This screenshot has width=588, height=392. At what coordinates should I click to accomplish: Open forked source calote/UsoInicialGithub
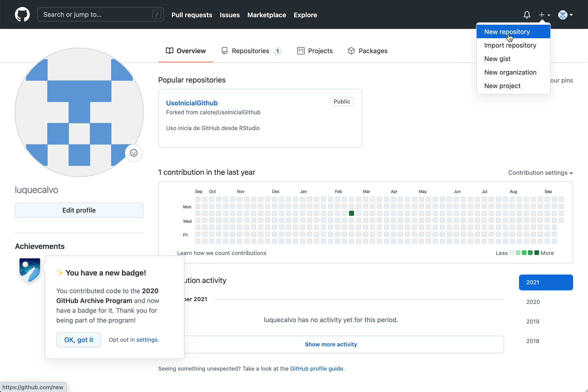(x=230, y=112)
